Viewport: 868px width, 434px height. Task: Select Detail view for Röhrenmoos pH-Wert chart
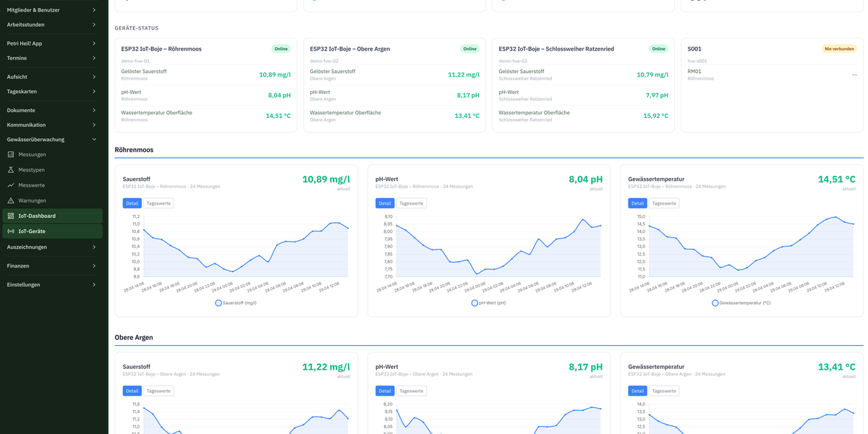pos(385,203)
